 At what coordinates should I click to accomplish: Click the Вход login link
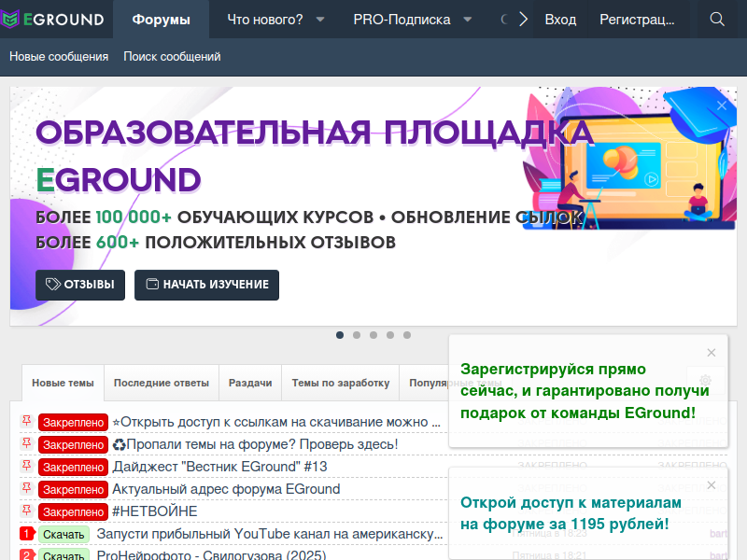point(560,20)
